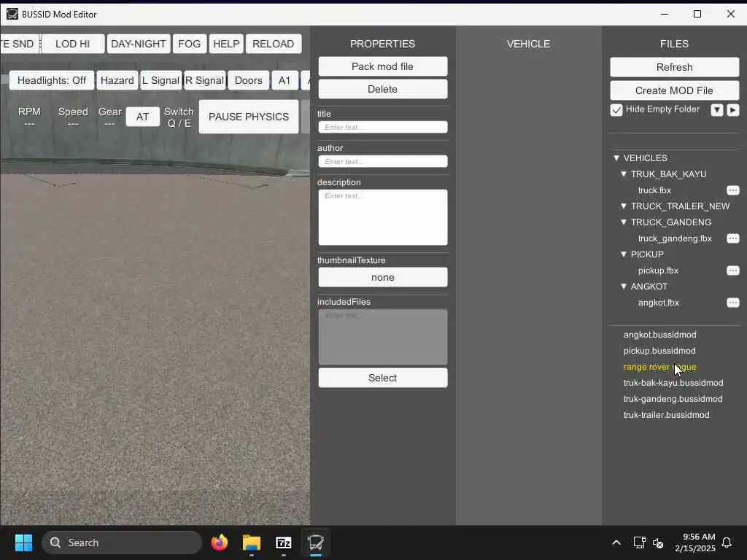747x560 pixels.
Task: Toggle the L Signal
Action: 160,80
